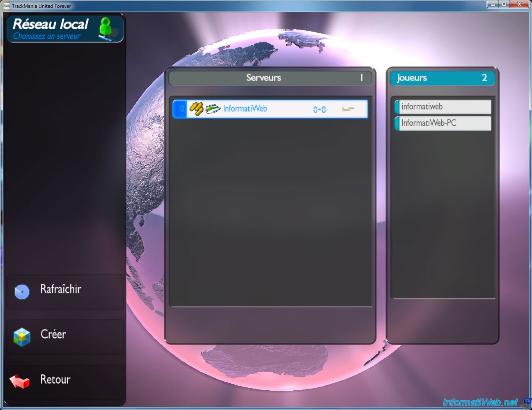Select player InformatiWeb-PC in the list
This screenshot has width=532, height=410.
[443, 123]
